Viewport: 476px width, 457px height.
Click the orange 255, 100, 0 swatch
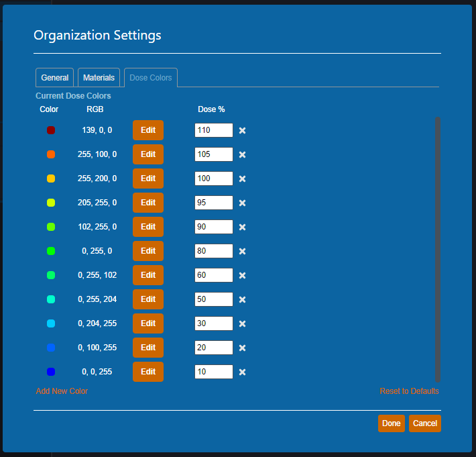coord(51,154)
